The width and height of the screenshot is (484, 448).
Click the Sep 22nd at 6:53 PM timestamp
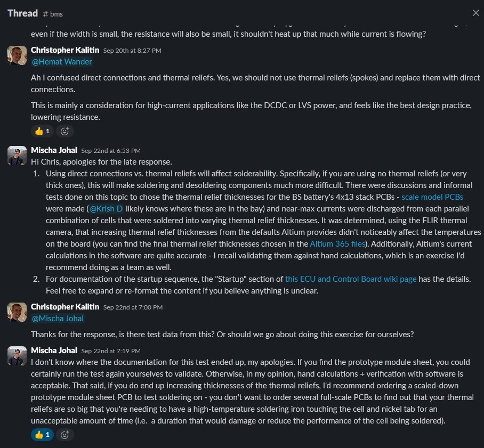(111, 151)
